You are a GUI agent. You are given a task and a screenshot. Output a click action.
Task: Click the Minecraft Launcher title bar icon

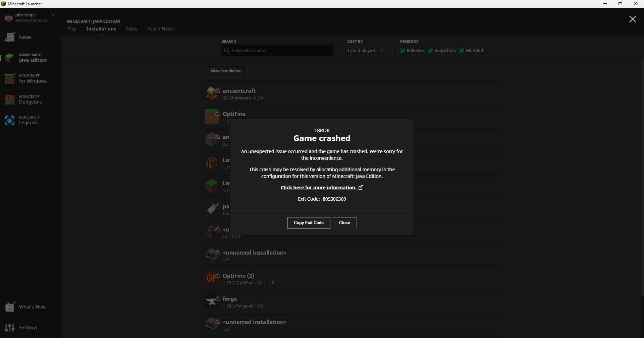3,4
